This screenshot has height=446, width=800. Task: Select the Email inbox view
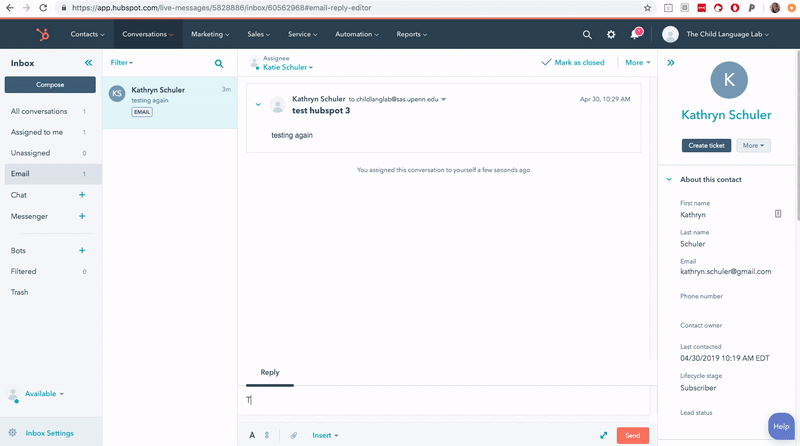click(x=51, y=174)
